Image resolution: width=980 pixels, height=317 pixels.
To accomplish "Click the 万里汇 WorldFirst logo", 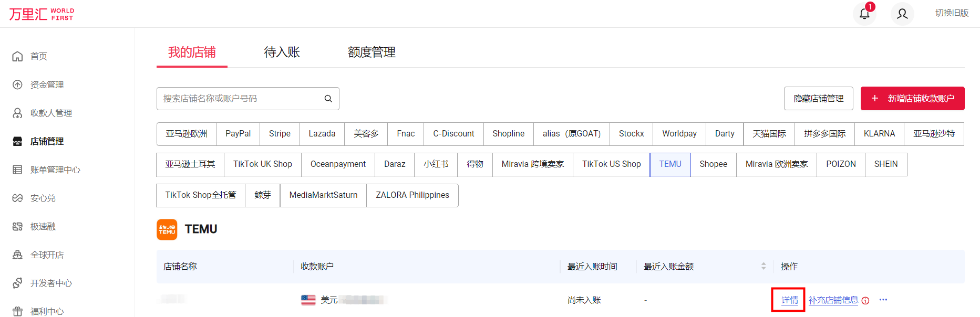I will pyautogui.click(x=42, y=14).
